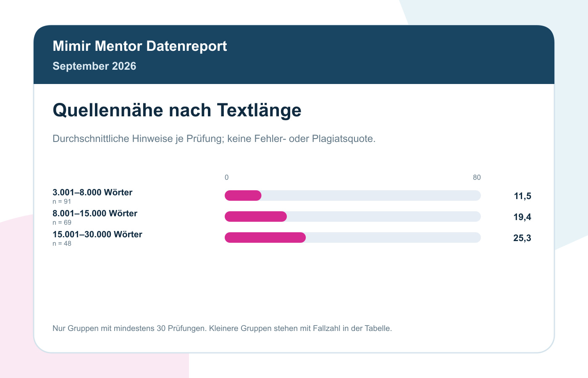Click the value '19,4'
Screen dimensions: 588x378
point(522,217)
